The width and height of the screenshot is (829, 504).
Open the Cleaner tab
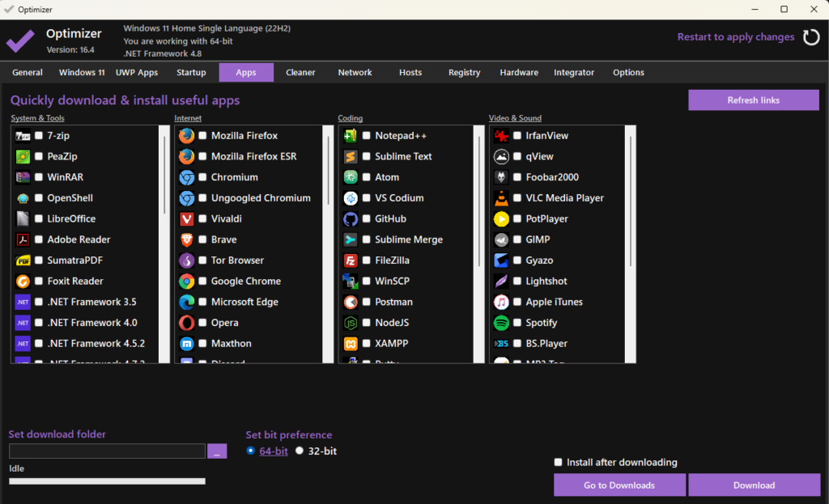(300, 73)
